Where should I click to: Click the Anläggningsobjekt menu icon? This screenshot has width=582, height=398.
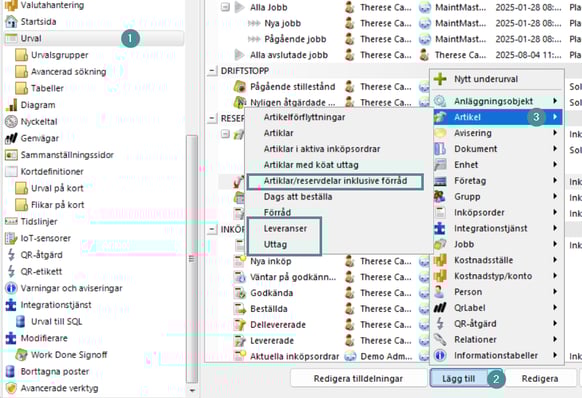pyautogui.click(x=440, y=101)
